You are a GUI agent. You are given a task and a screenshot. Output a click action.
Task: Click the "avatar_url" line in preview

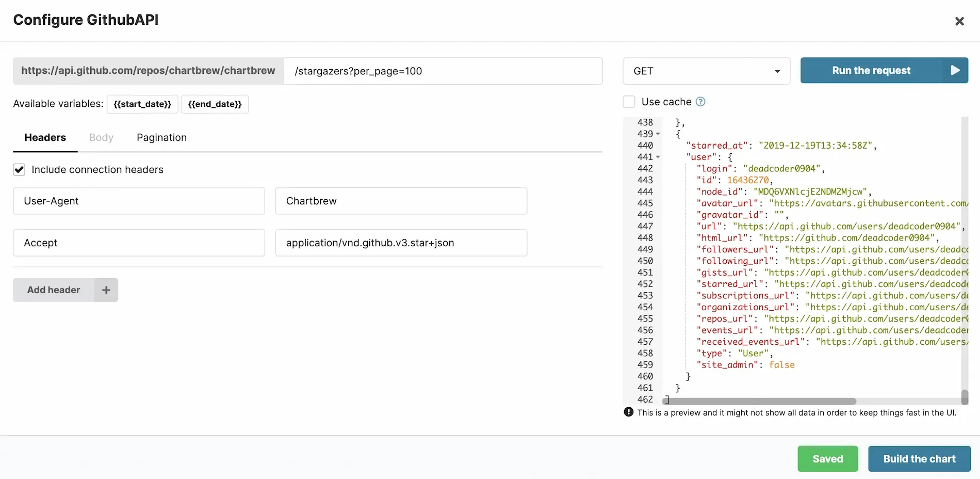(x=832, y=203)
